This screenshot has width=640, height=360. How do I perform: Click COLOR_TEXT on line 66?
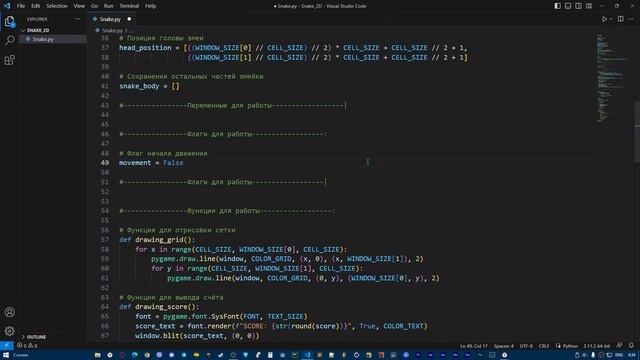tap(403, 326)
